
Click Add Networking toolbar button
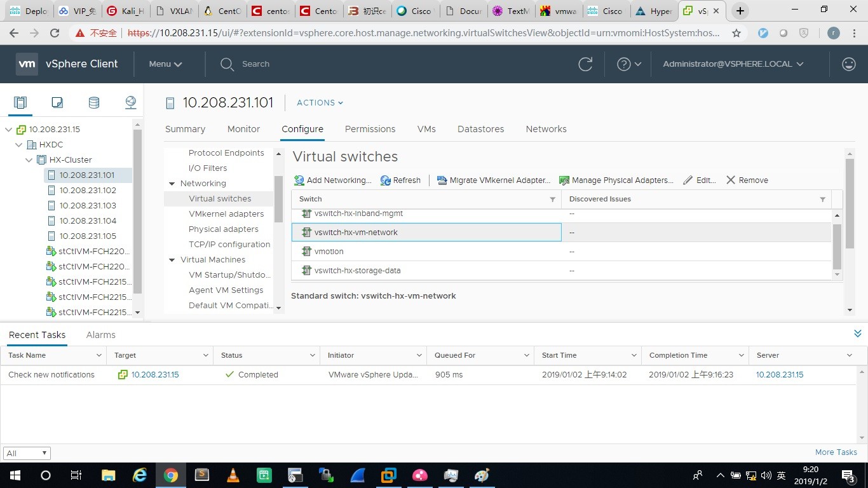[332, 180]
